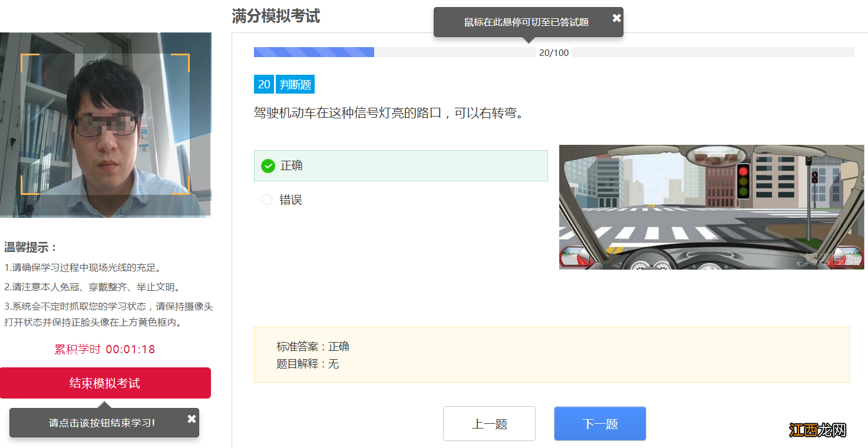Click tip 2 about dressing neatly
The height and width of the screenshot is (448, 868).
[93, 287]
